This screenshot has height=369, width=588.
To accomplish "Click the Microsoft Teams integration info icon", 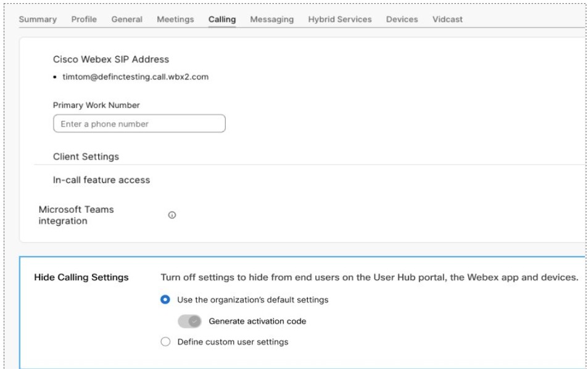I will click(x=172, y=215).
